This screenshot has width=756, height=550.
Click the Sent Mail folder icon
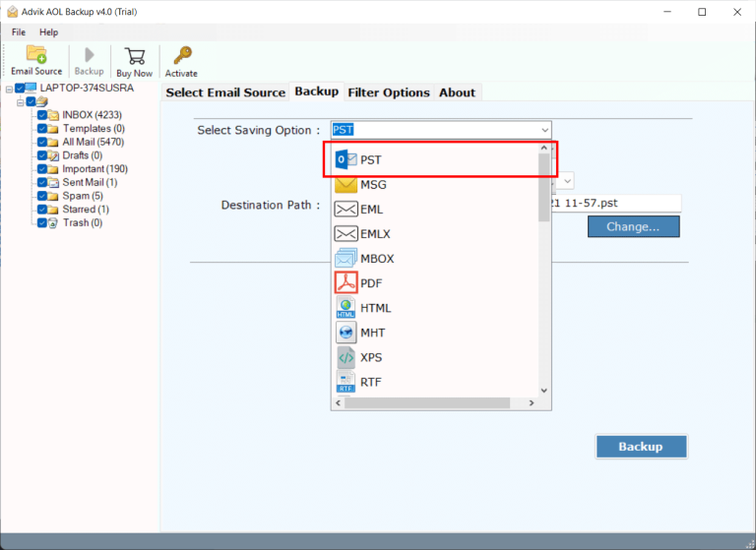pyautogui.click(x=53, y=183)
